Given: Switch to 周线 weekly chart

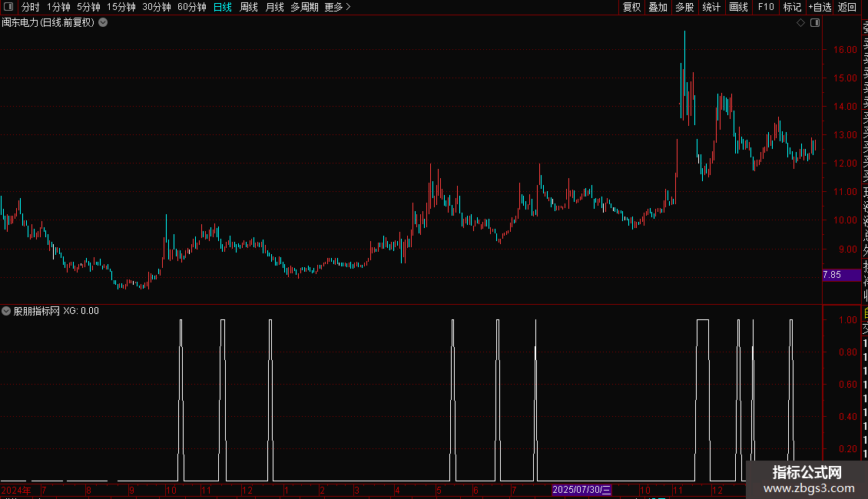Looking at the screenshot, I should [x=249, y=7].
